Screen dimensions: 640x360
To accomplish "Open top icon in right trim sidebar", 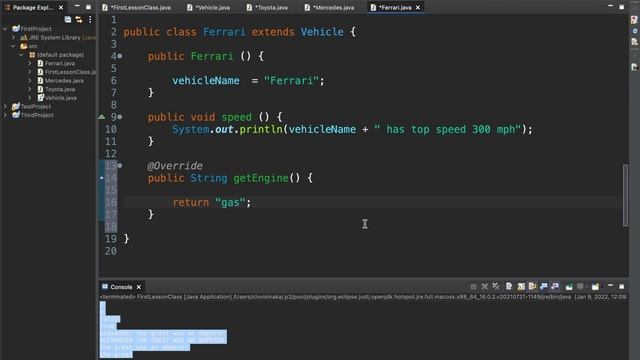I will click(x=634, y=20).
